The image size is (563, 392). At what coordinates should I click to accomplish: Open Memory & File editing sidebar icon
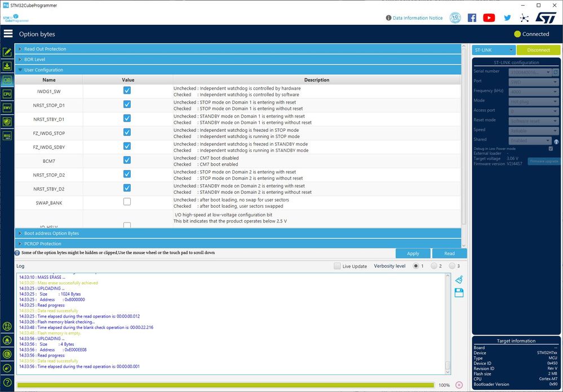(7, 52)
